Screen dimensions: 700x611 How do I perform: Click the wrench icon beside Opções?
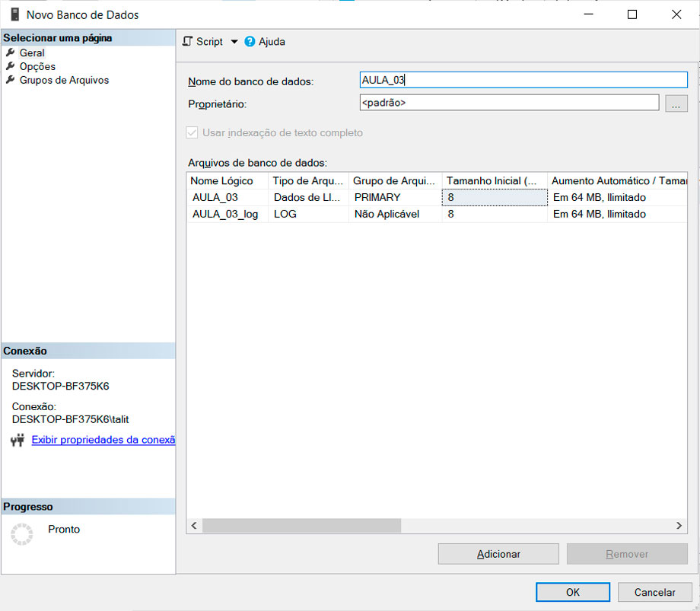point(10,66)
